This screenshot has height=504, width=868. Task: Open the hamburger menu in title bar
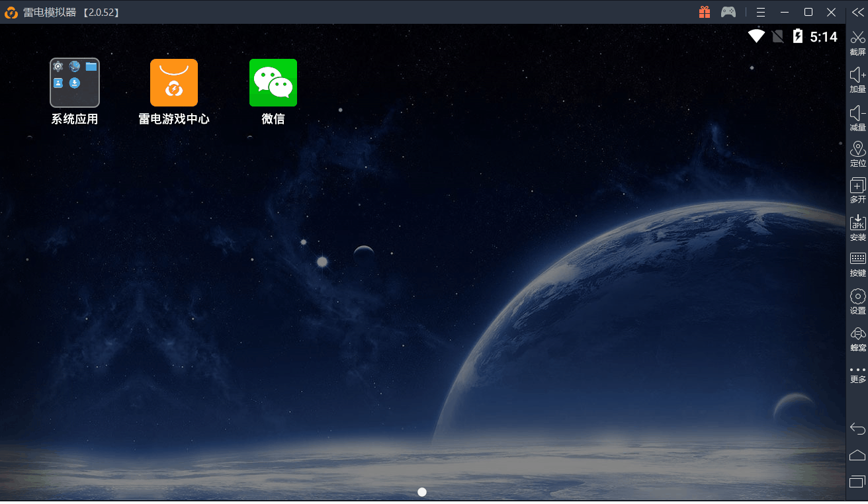(x=761, y=12)
